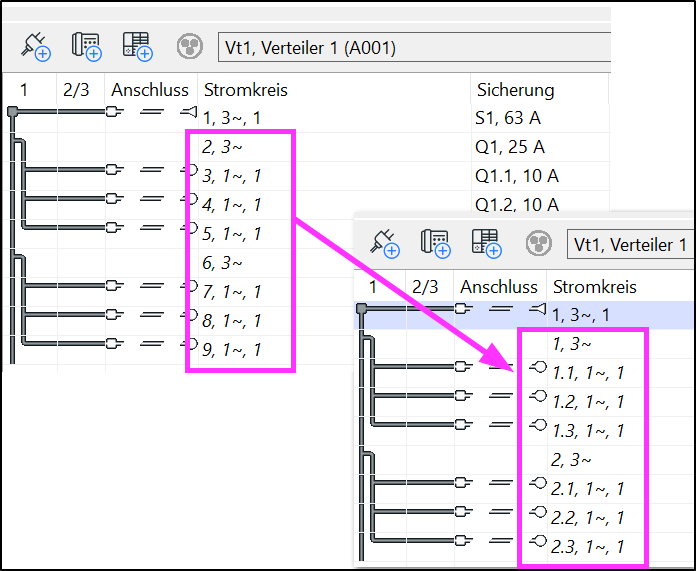Click consumer circle symbol in row '1.3, 1~, 1'
This screenshot has width=696, height=571.
click(x=538, y=425)
